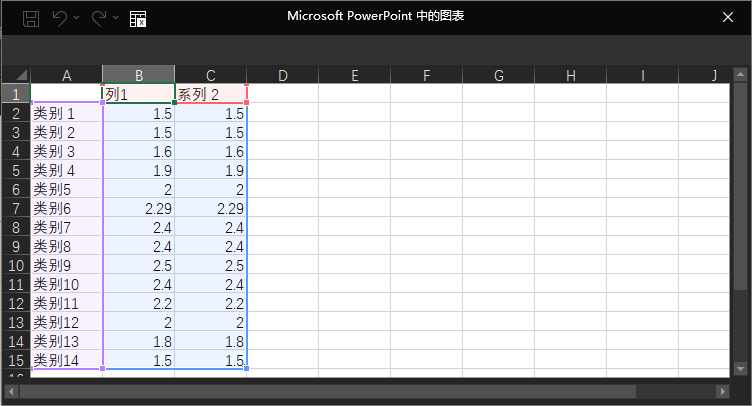Viewport: 752px width, 406px height.
Task: Select value 1.6 in column B
Action: [x=139, y=151]
